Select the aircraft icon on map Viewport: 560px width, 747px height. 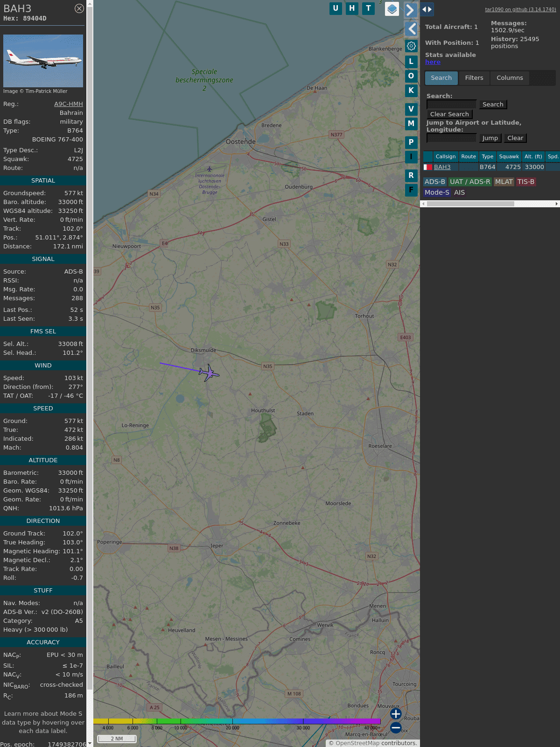[x=209, y=373]
